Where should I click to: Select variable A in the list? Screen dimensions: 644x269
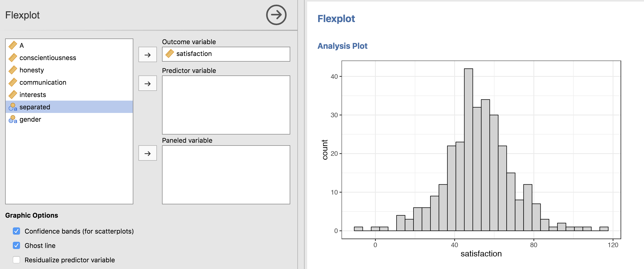pyautogui.click(x=69, y=45)
